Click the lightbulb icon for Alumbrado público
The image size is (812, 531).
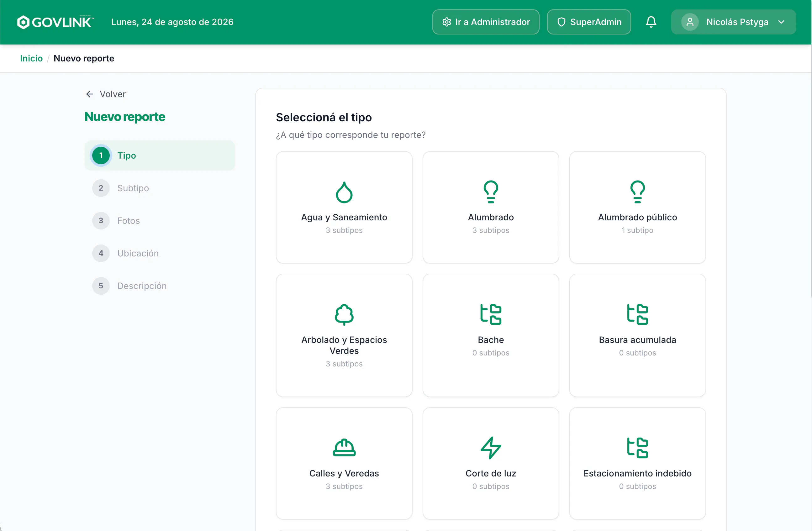(637, 192)
